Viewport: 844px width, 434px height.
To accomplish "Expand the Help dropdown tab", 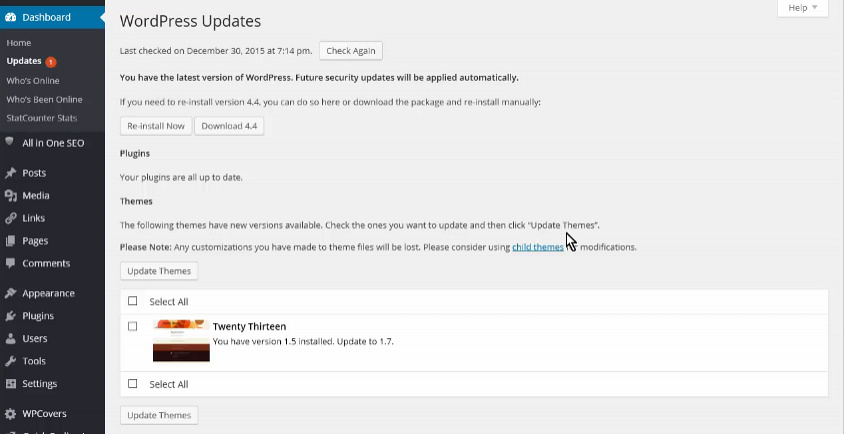I will pos(803,8).
